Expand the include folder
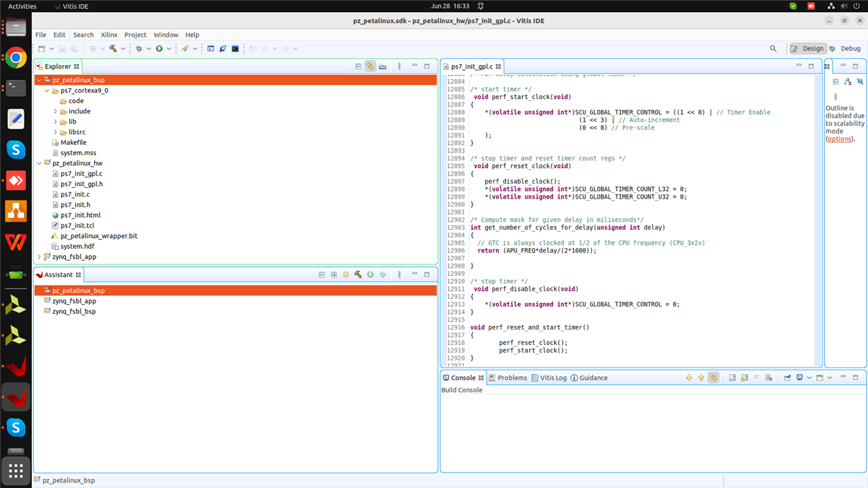The image size is (868, 488). 56,111
